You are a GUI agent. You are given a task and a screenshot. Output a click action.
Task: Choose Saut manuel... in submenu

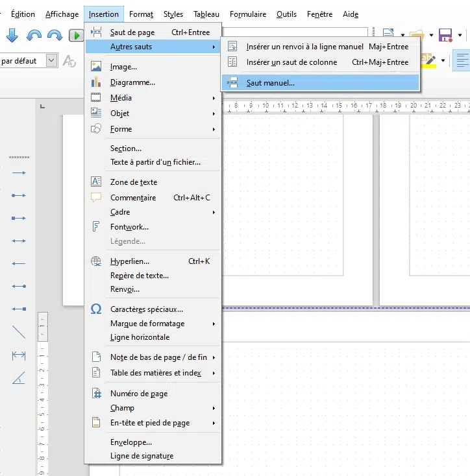(x=320, y=83)
